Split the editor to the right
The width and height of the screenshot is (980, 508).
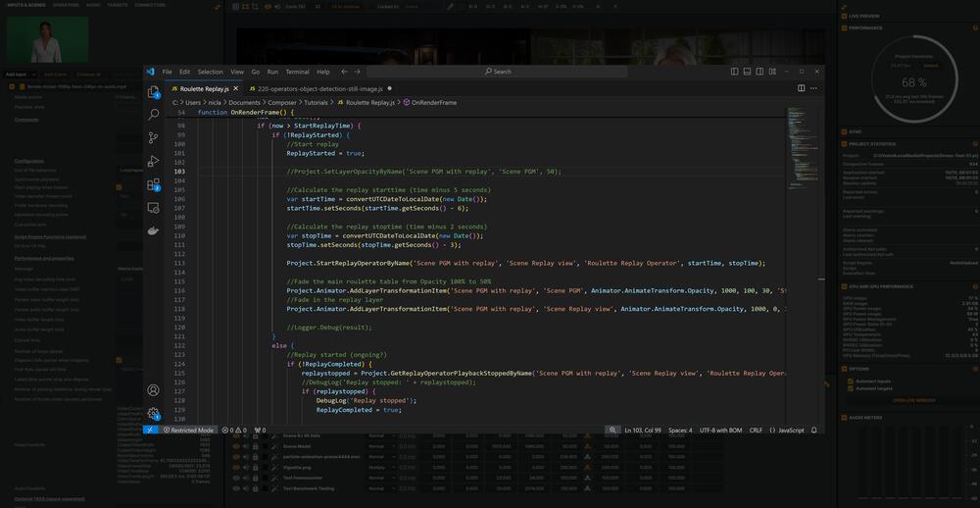[801, 88]
